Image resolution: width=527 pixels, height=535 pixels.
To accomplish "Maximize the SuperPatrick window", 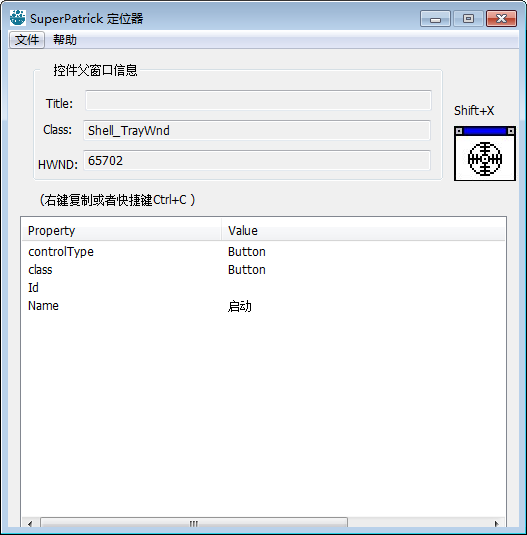I will [468, 18].
